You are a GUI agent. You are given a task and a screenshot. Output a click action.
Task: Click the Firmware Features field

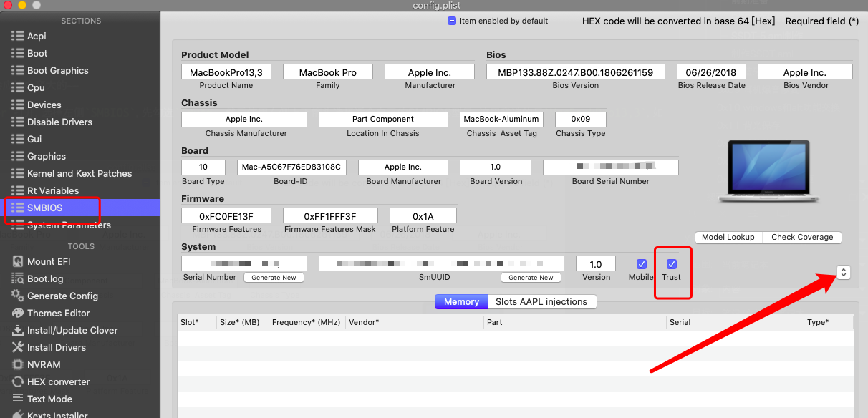(x=226, y=215)
